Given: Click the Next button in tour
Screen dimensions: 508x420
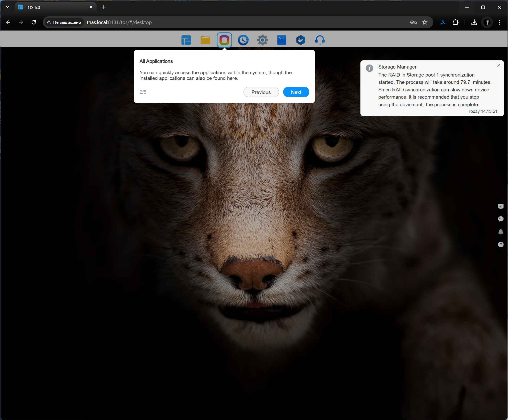Looking at the screenshot, I should tap(296, 92).
